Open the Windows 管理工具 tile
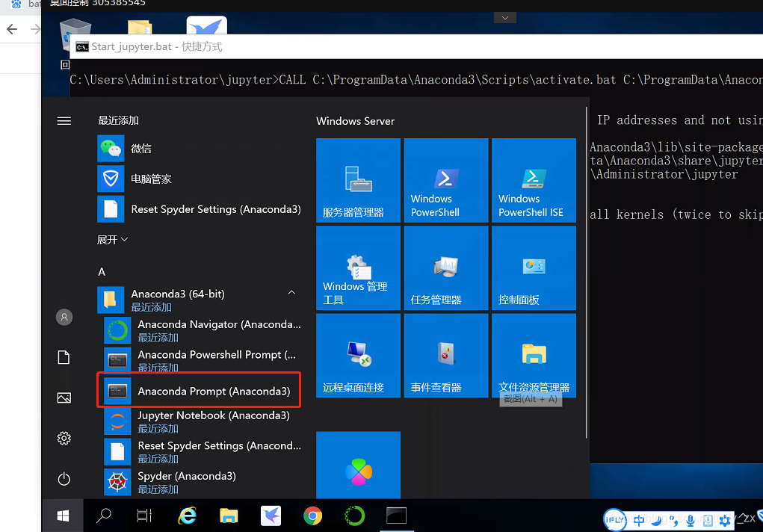Screen dimensions: 763x532 tap(358, 267)
